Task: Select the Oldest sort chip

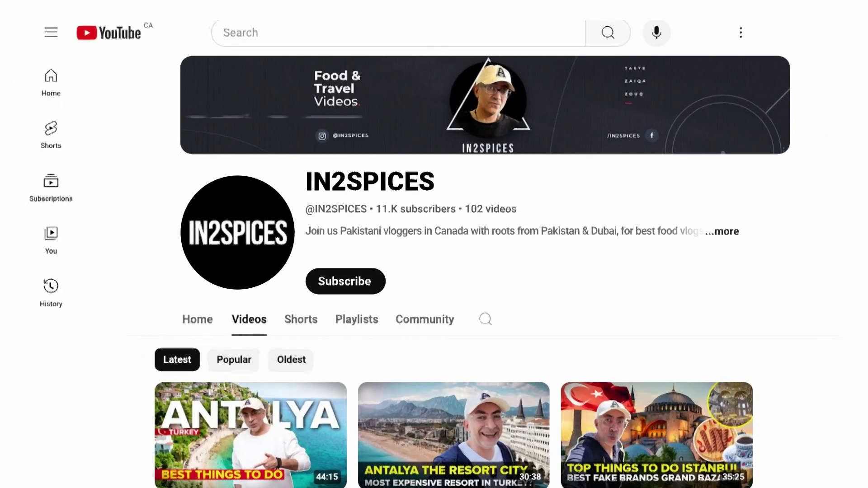Action: (x=291, y=360)
